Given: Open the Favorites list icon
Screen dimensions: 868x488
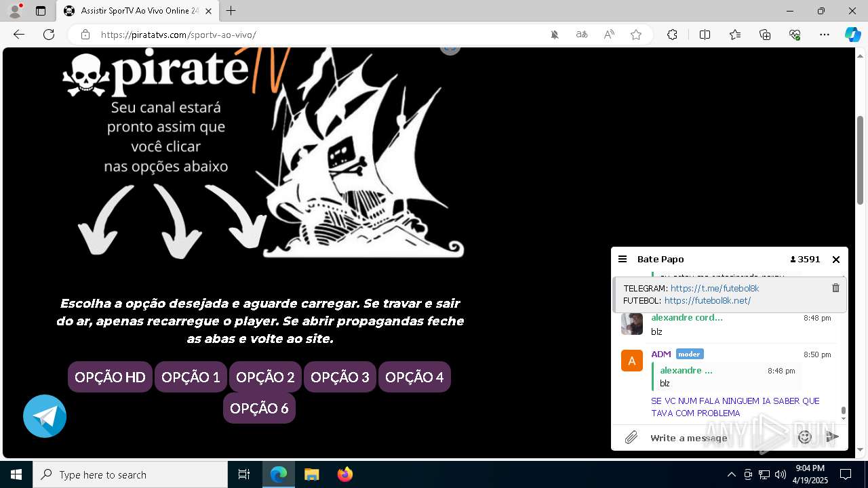Looking at the screenshot, I should tap(735, 35).
